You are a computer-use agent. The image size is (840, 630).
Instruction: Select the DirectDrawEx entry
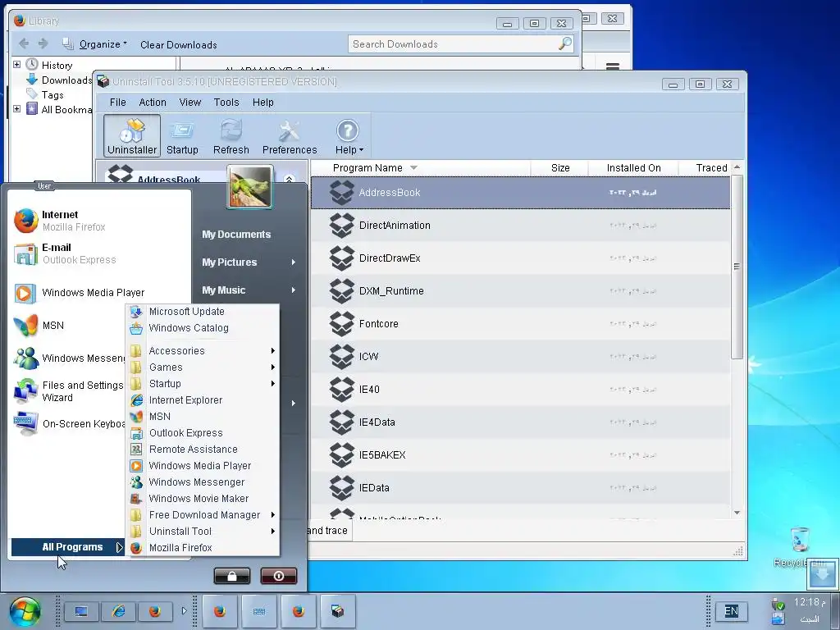(x=521, y=258)
